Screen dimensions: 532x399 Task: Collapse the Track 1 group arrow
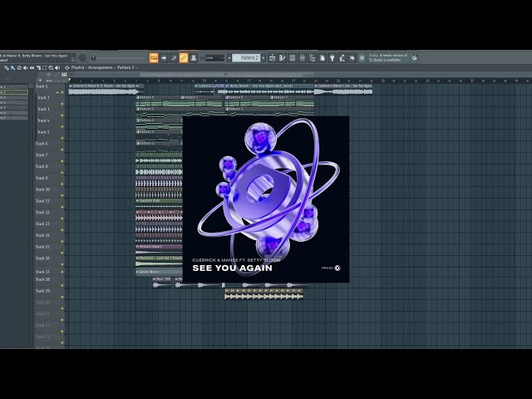click(57, 92)
